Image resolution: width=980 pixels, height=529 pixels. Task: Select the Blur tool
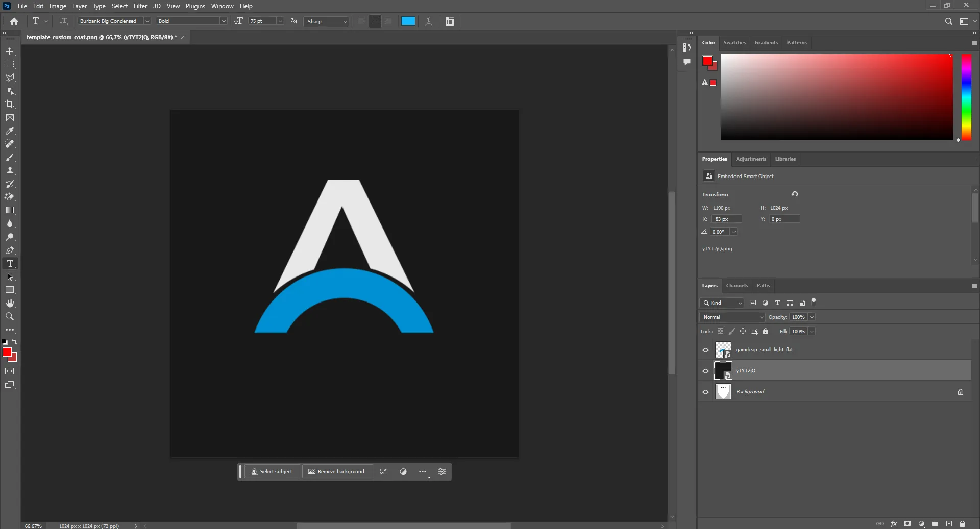click(10, 224)
